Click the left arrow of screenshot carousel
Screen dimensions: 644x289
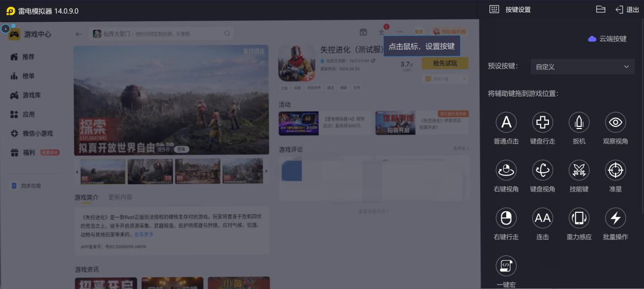coord(77,172)
